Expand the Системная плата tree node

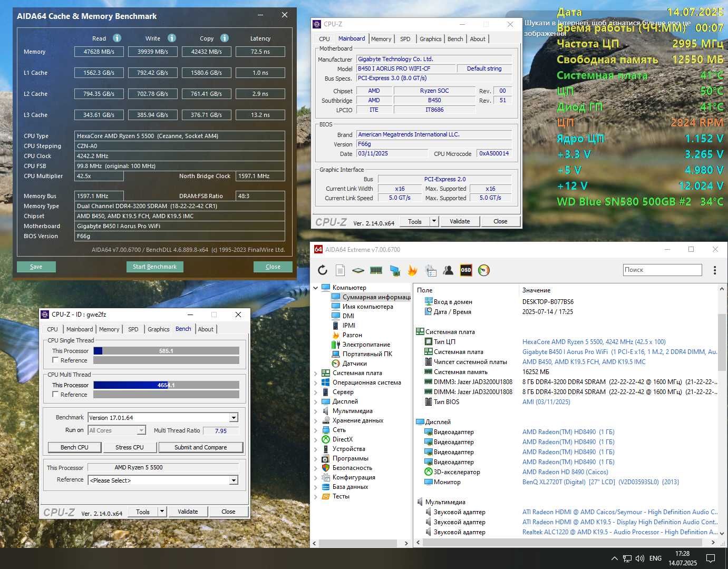(316, 373)
